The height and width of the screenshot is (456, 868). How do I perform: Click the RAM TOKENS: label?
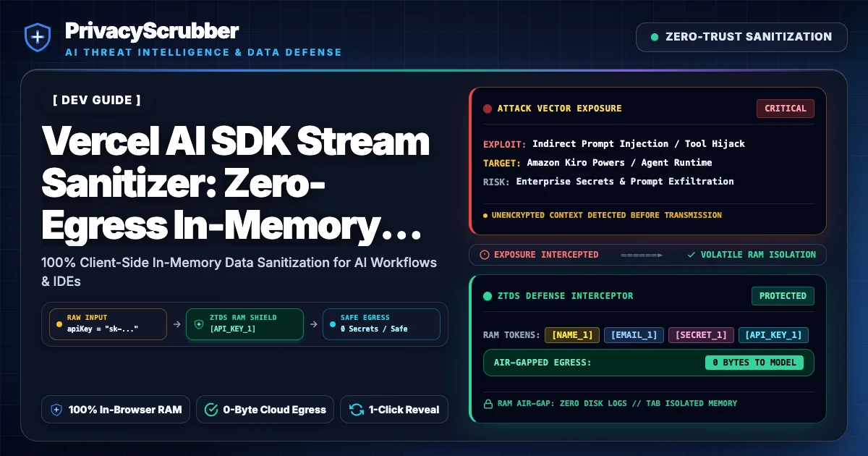(x=511, y=335)
